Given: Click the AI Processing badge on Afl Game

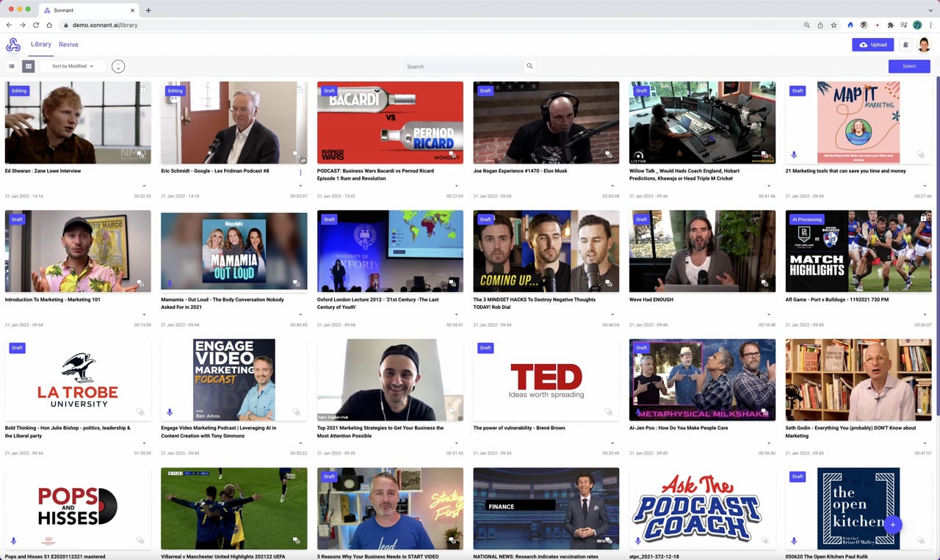Looking at the screenshot, I should [x=807, y=219].
